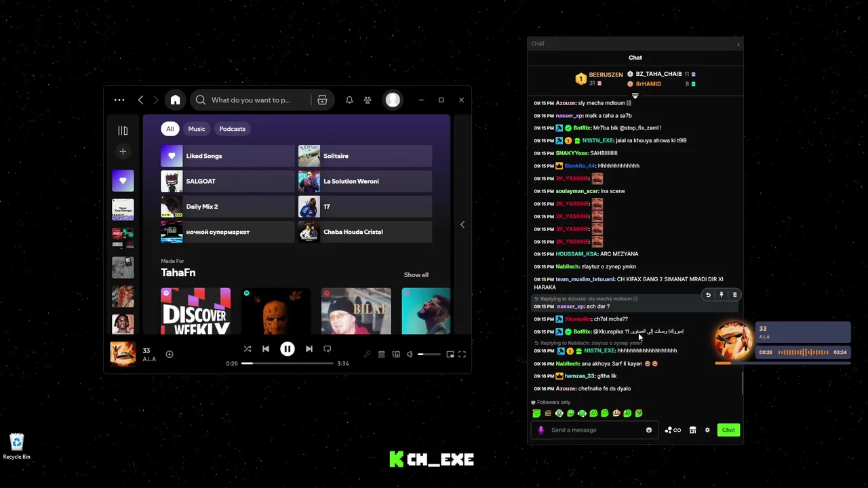Viewport: 868px width, 488px height.
Task: Click username soulayman_scar in chat
Action: [576, 191]
